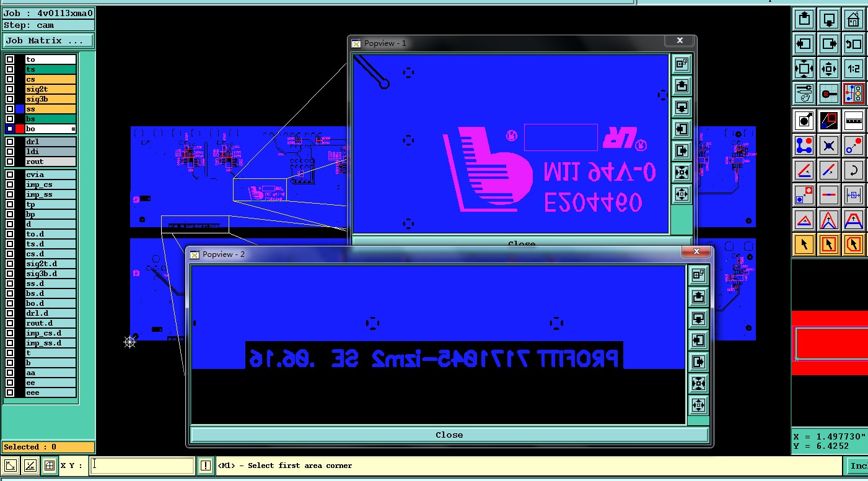Click top window icon in Popview 2 toolbar
868x481 pixels.
(x=698, y=275)
